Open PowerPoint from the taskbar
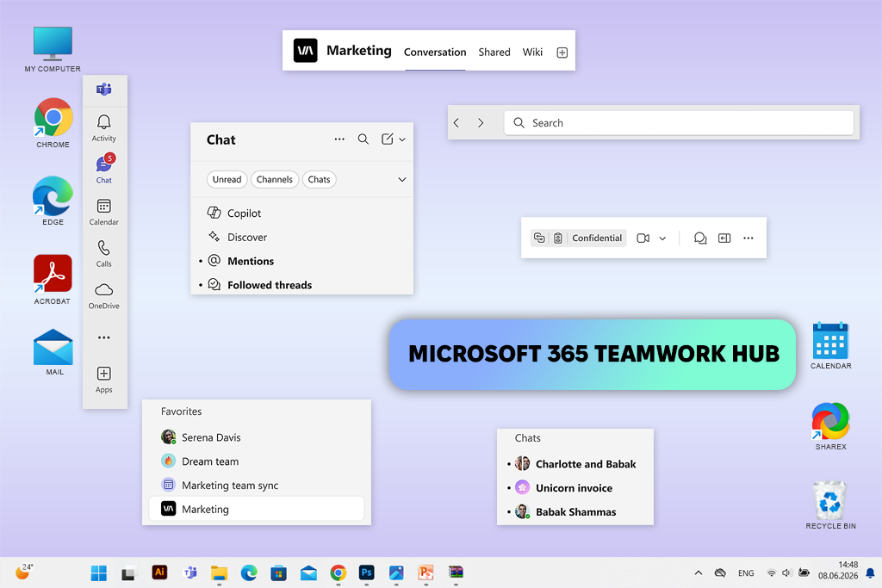This screenshot has width=882, height=588. [425, 573]
